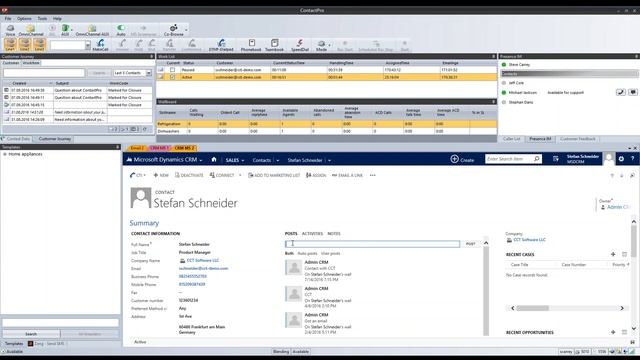Open the CRM help question mark
This screenshot has height=360, width=640.
tap(633, 159)
